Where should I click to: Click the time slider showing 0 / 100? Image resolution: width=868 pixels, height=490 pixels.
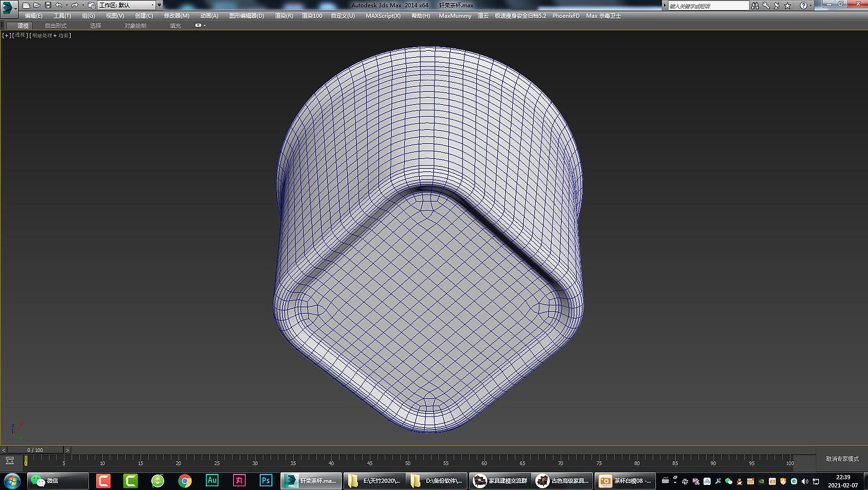(x=35, y=450)
